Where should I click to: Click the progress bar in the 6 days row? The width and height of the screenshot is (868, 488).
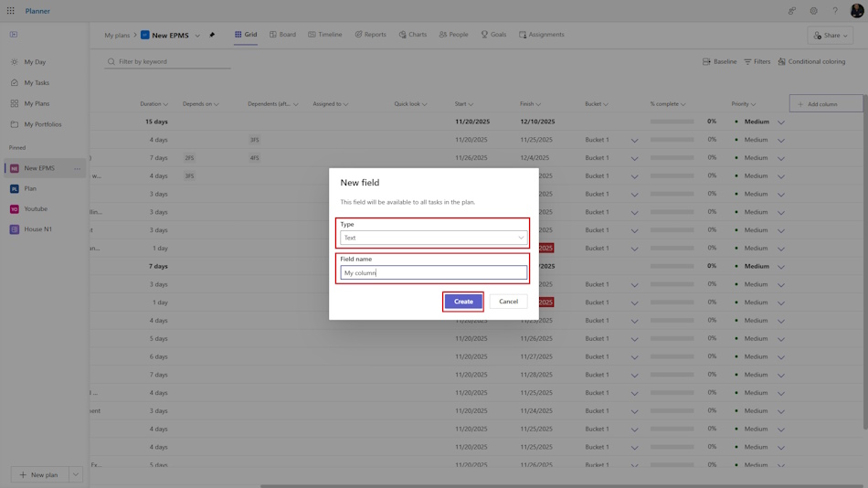coord(672,356)
